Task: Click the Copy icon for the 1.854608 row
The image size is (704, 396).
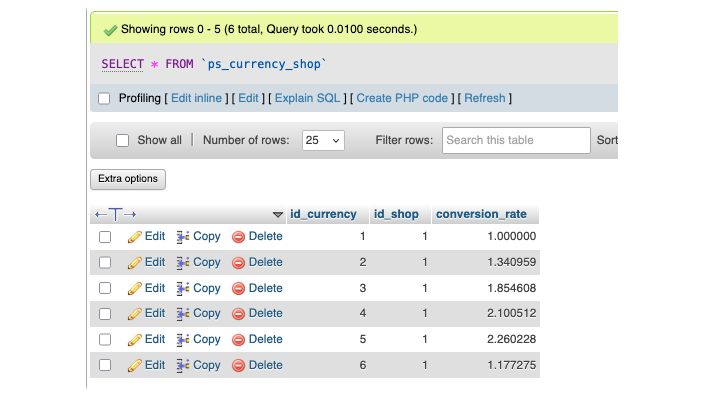Action: coord(183,288)
